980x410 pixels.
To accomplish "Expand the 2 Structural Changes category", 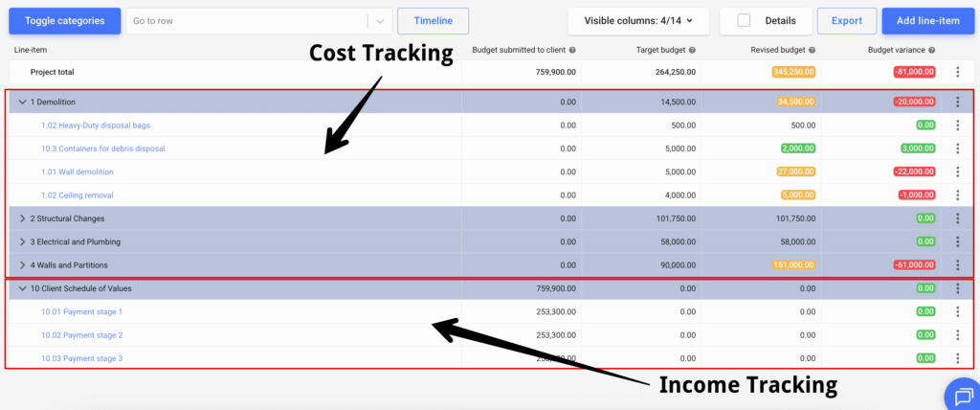I will tap(23, 218).
